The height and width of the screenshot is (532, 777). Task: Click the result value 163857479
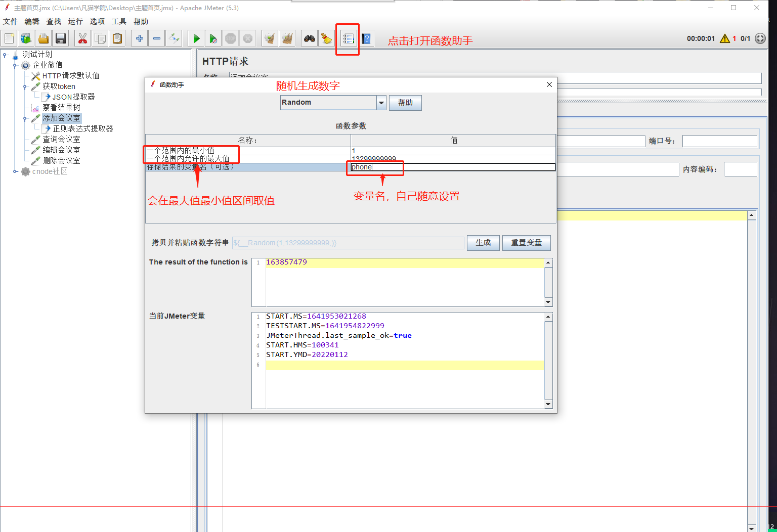pyautogui.click(x=286, y=262)
